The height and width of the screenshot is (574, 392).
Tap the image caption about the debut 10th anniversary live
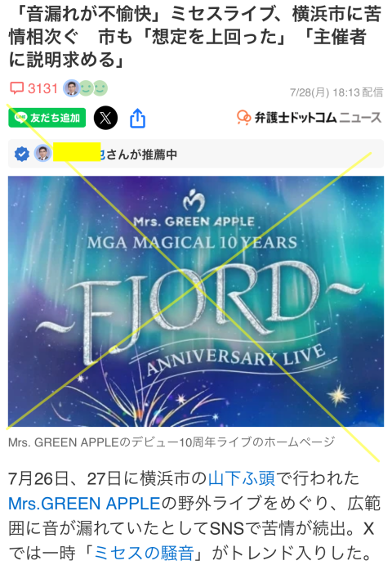[x=171, y=442]
